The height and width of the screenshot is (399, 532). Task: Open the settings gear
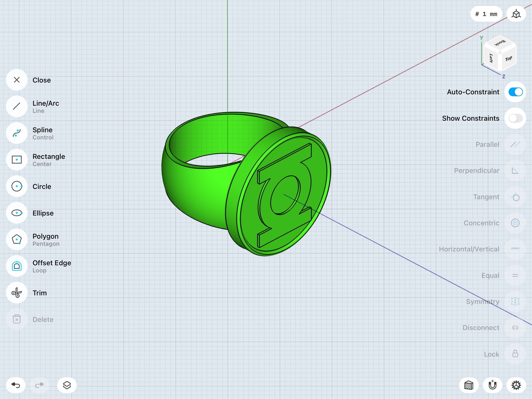coord(516,385)
